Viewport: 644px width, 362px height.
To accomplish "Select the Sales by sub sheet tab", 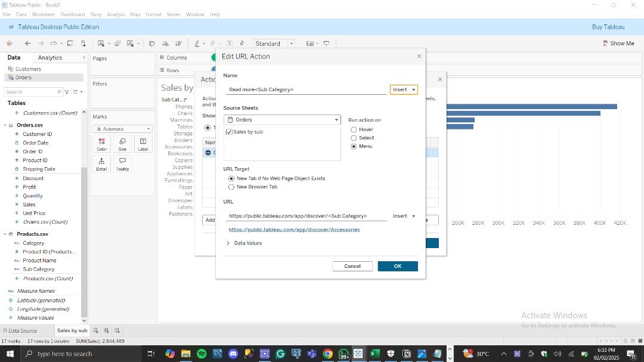I will point(72,330).
